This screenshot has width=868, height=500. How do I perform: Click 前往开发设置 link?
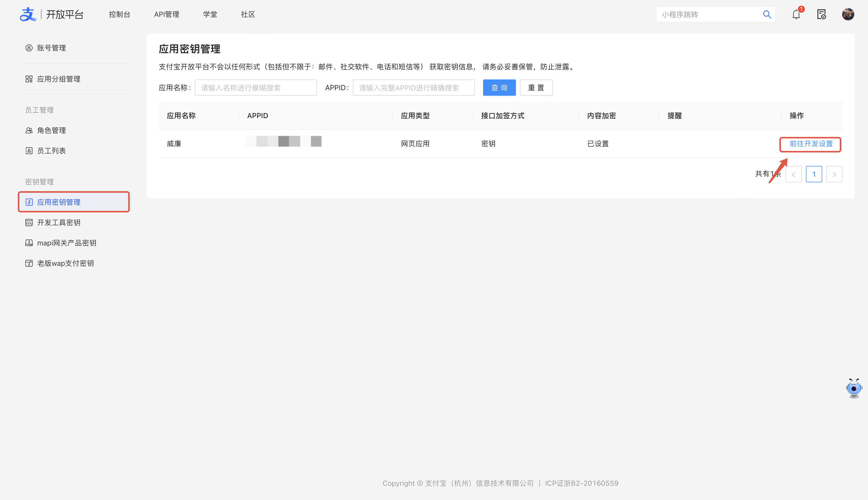(x=811, y=144)
